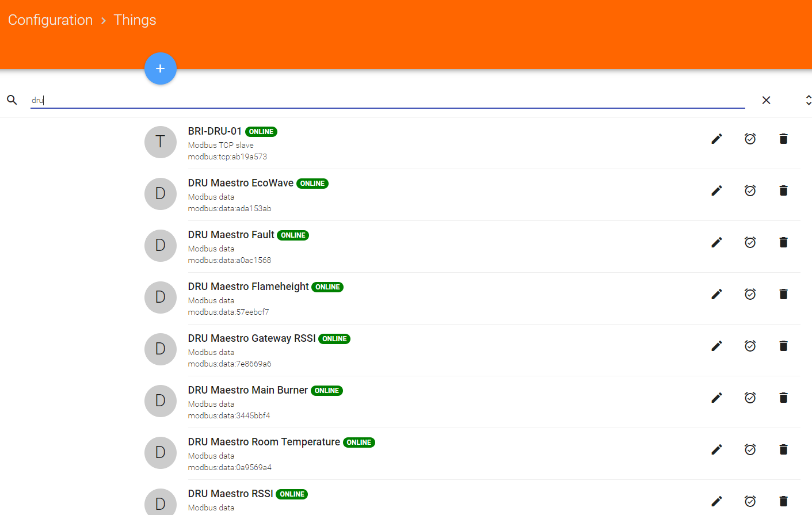Delete the DRU Maestro EcoWave thing
This screenshot has height=515, width=812.
[x=783, y=190]
